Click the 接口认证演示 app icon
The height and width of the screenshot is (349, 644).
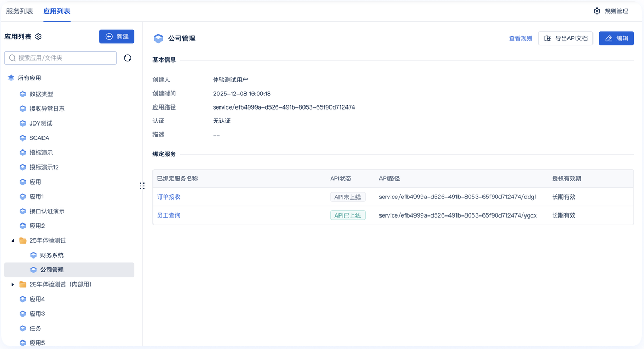pyautogui.click(x=23, y=211)
